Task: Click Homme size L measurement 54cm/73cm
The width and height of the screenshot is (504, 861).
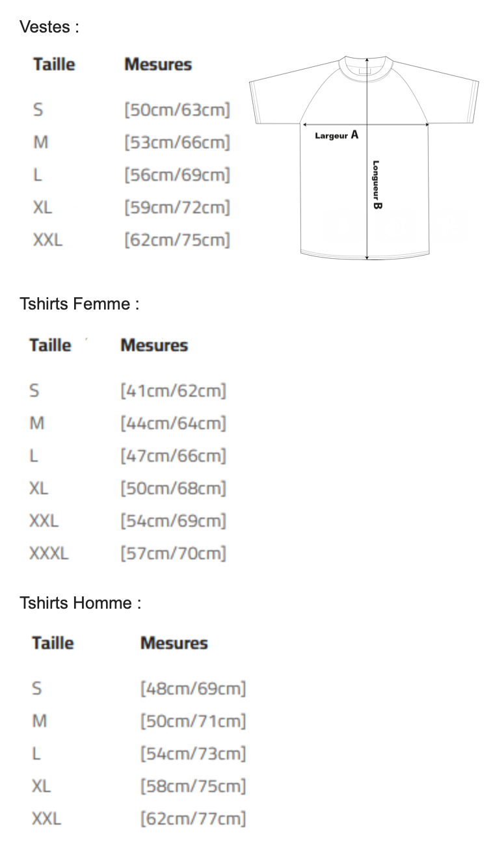Action: click(x=194, y=754)
